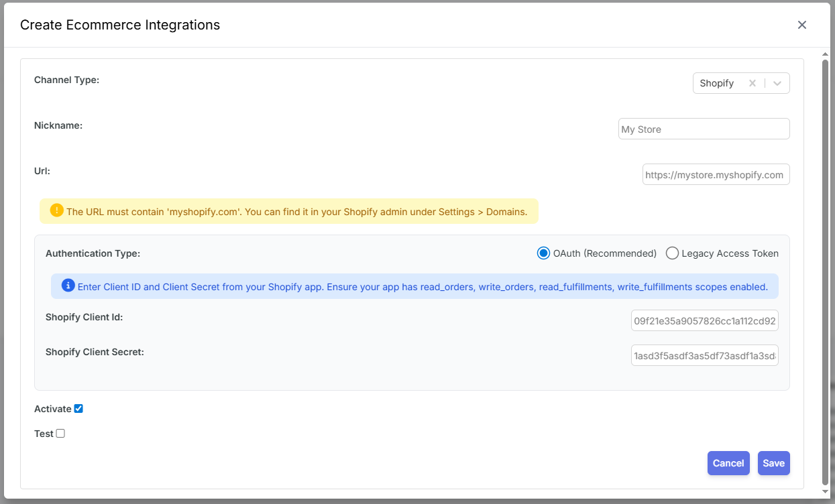Save the new ecommerce integration
835x504 pixels.
(773, 462)
